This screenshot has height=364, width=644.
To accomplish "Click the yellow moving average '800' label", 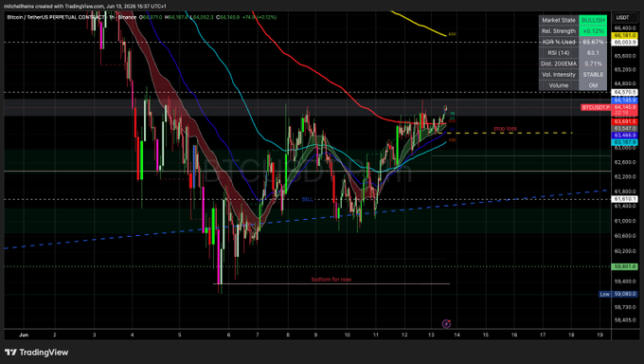I will click(452, 34).
